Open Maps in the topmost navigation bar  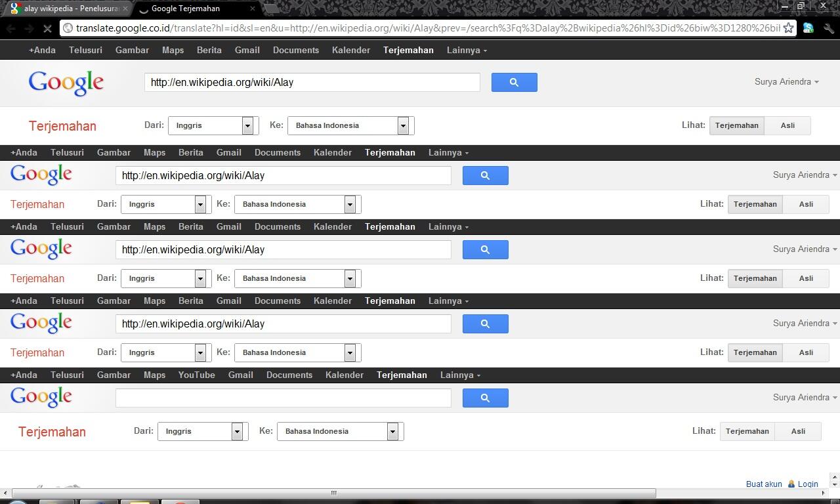pos(173,50)
